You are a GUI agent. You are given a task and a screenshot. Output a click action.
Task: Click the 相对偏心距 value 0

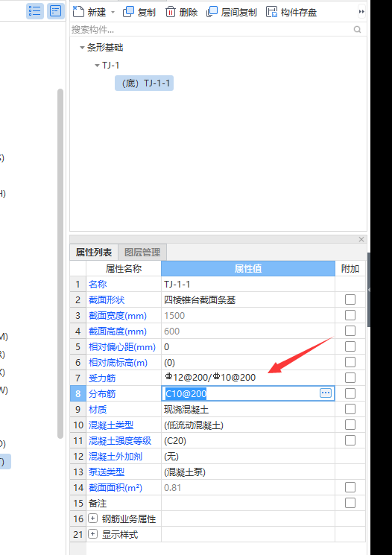[x=166, y=347]
